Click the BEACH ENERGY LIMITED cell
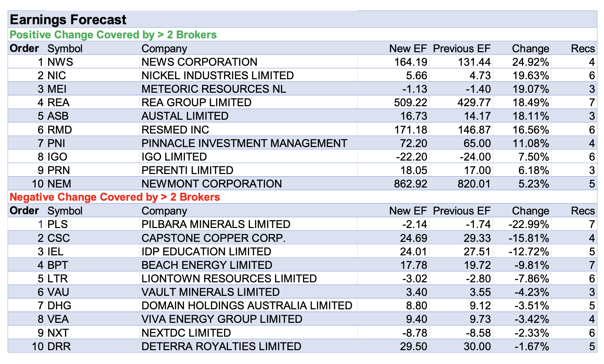The height and width of the screenshot is (364, 604). tap(207, 265)
